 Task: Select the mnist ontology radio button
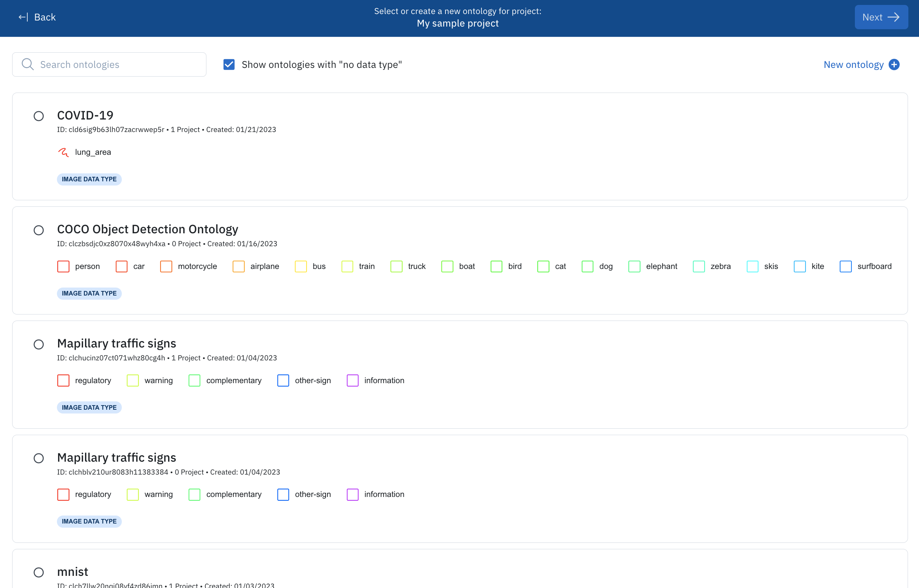point(39,572)
